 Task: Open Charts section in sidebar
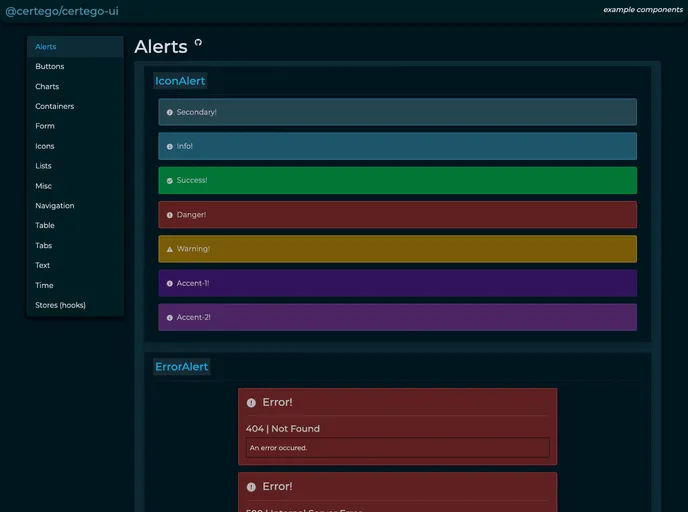pyautogui.click(x=75, y=86)
